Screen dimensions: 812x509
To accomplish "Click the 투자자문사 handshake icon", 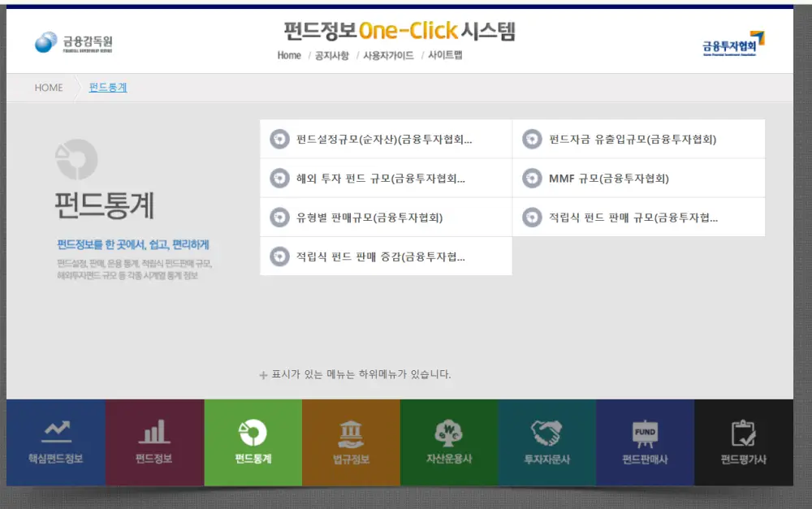I will coord(546,432).
